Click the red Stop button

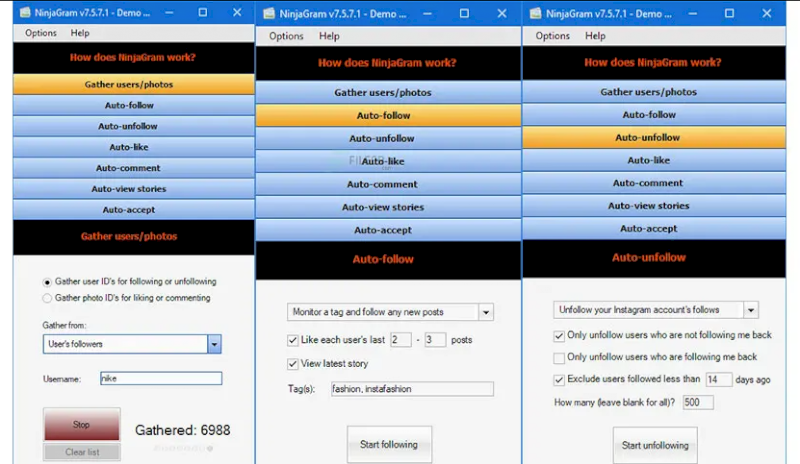(x=82, y=424)
